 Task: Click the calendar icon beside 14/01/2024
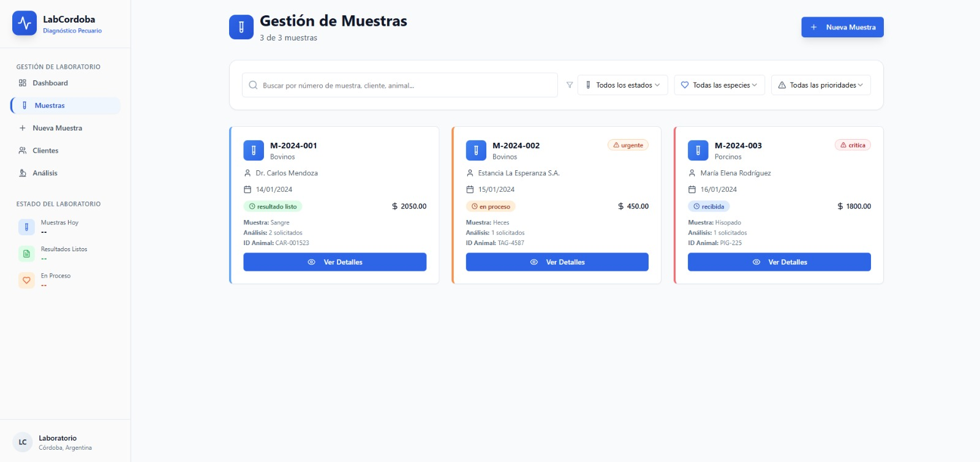(247, 189)
